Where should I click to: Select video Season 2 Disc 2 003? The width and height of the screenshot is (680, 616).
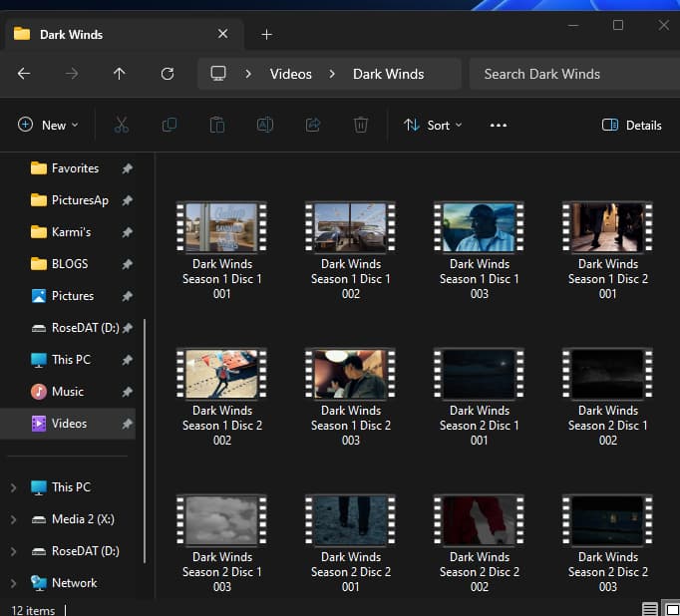607,543
